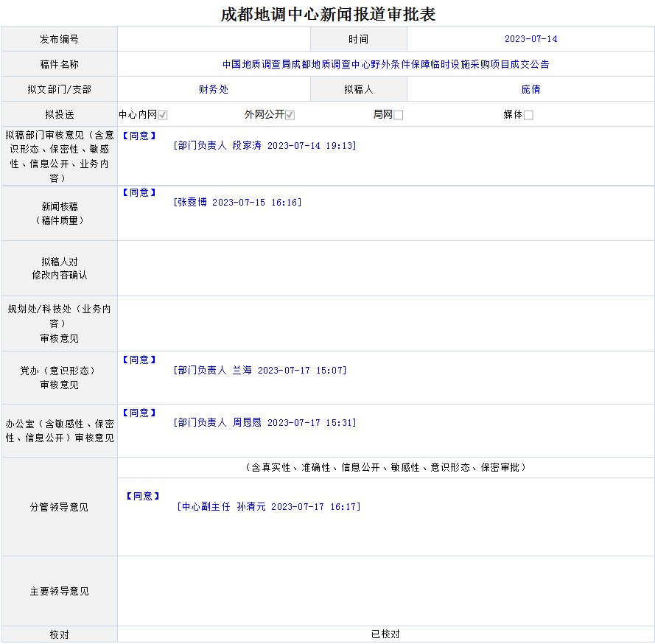Click empty 规划处/科技处 review cell
Screen dimensions: 655x644
tap(385, 323)
